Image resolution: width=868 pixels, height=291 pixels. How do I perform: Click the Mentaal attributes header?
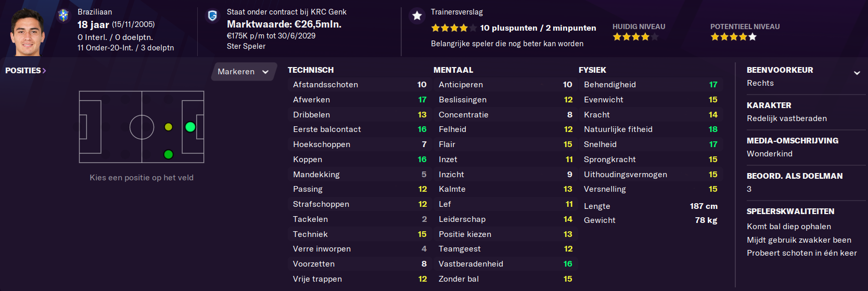point(453,70)
